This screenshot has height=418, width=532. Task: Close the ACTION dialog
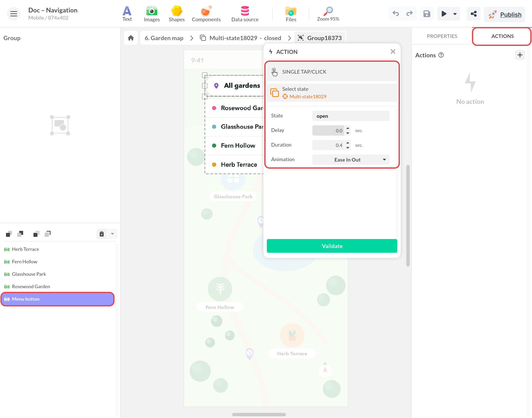pyautogui.click(x=393, y=52)
